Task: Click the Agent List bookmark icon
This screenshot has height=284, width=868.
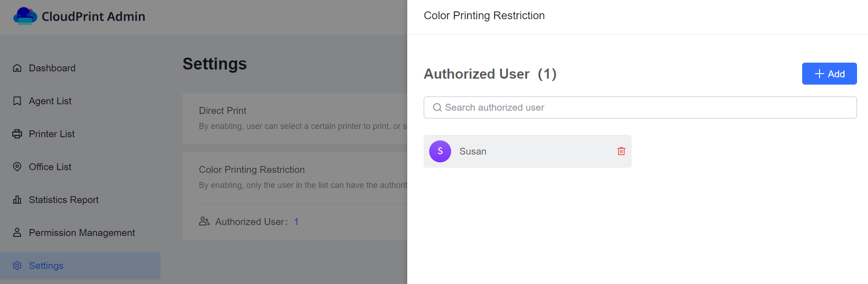Action: point(17,101)
